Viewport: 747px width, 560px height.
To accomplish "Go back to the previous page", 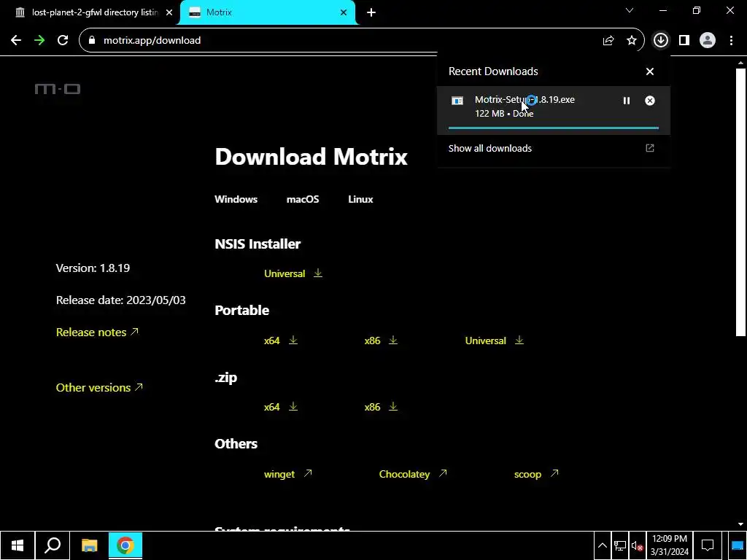I will [x=16, y=40].
